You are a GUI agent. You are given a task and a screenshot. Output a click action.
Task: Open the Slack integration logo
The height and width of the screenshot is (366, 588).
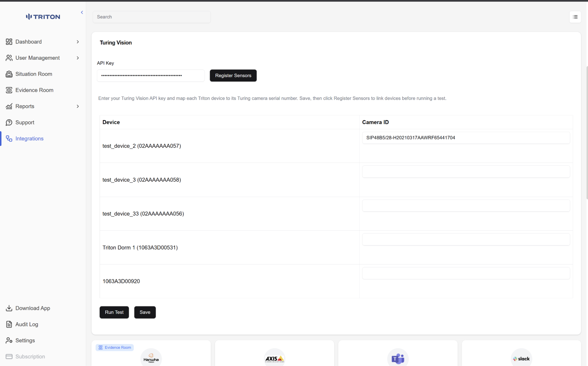[x=521, y=358]
